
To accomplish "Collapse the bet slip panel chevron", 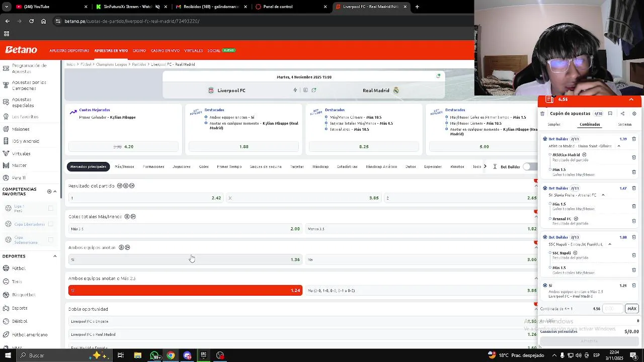I will click(631, 100).
